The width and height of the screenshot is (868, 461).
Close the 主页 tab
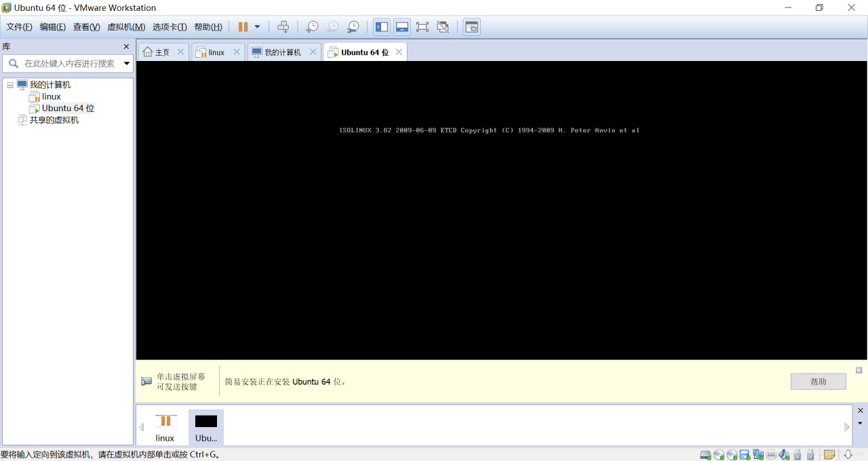(180, 52)
